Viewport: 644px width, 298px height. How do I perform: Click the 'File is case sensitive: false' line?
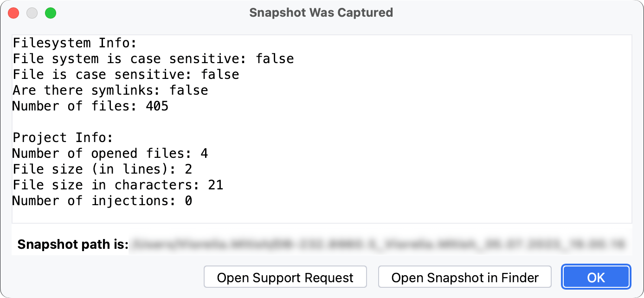(125, 74)
